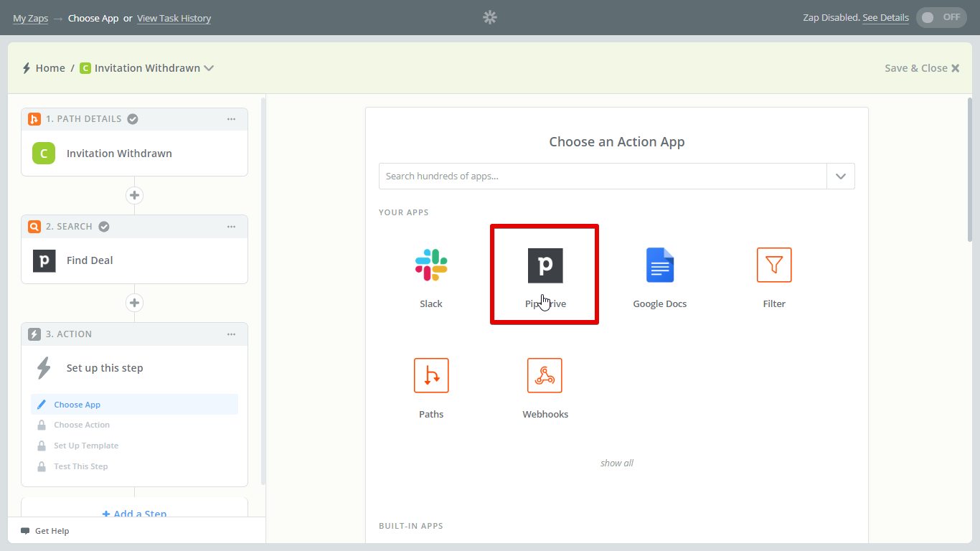Click the Home lightning bolt icon
Viewport: 980px width, 551px height.
(x=27, y=68)
